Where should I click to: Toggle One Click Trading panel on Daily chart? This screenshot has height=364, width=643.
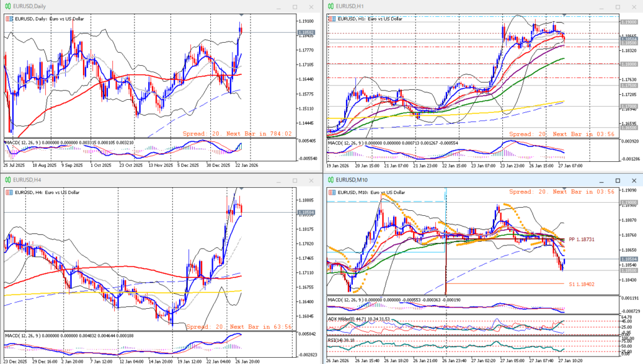(9, 19)
